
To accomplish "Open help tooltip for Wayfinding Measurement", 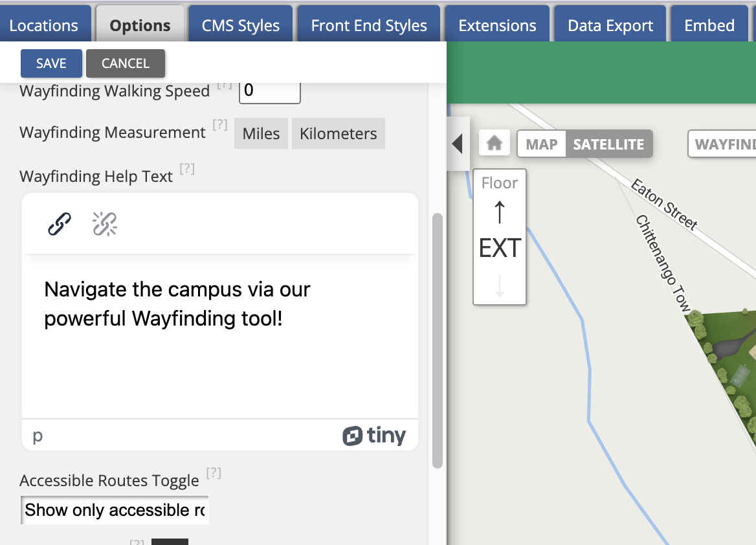I will coord(220,125).
